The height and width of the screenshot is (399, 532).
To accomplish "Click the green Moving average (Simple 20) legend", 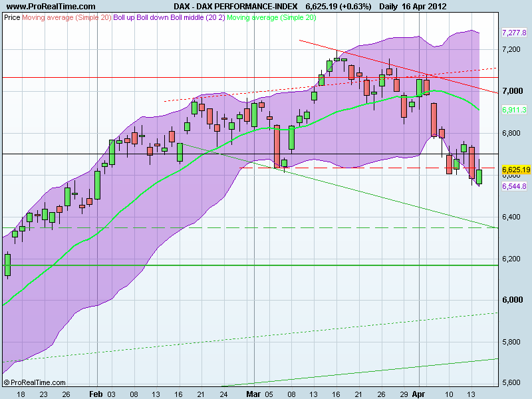I will click(x=271, y=18).
